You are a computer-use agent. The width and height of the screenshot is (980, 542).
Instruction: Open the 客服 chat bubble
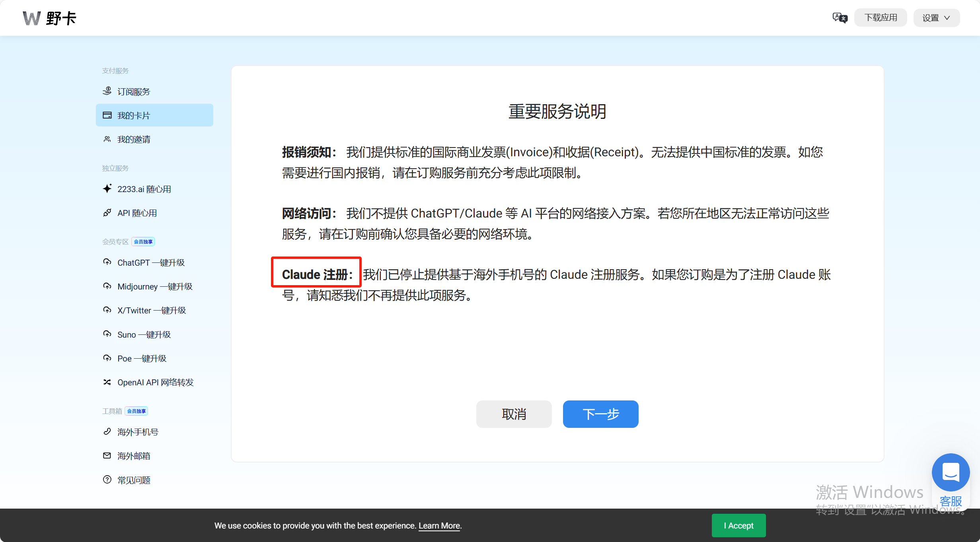pyautogui.click(x=950, y=473)
